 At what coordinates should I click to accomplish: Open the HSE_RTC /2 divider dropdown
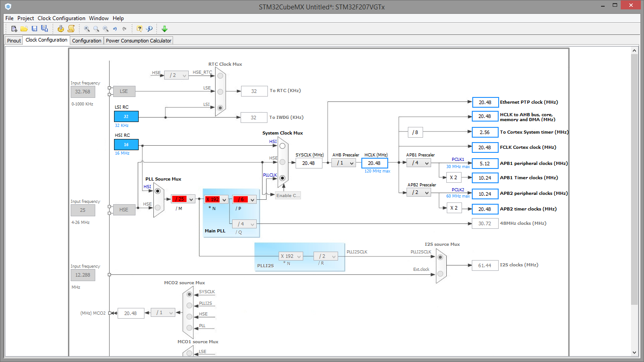tap(176, 75)
